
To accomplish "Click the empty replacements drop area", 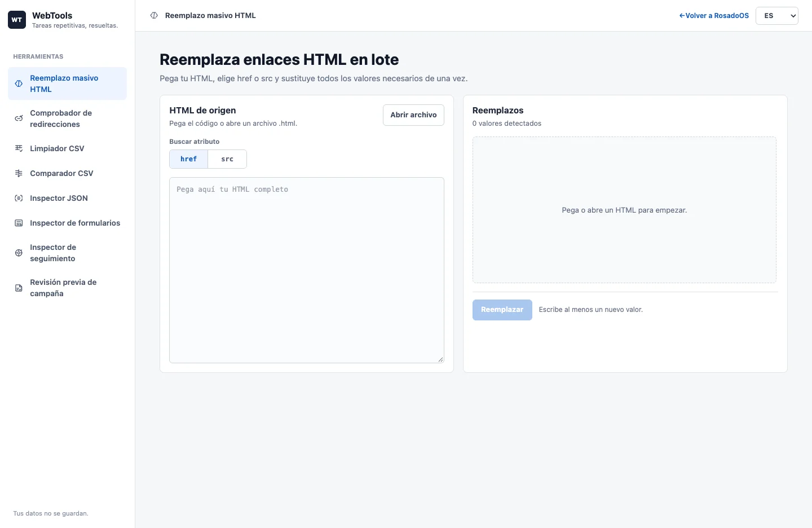I will [x=624, y=210].
